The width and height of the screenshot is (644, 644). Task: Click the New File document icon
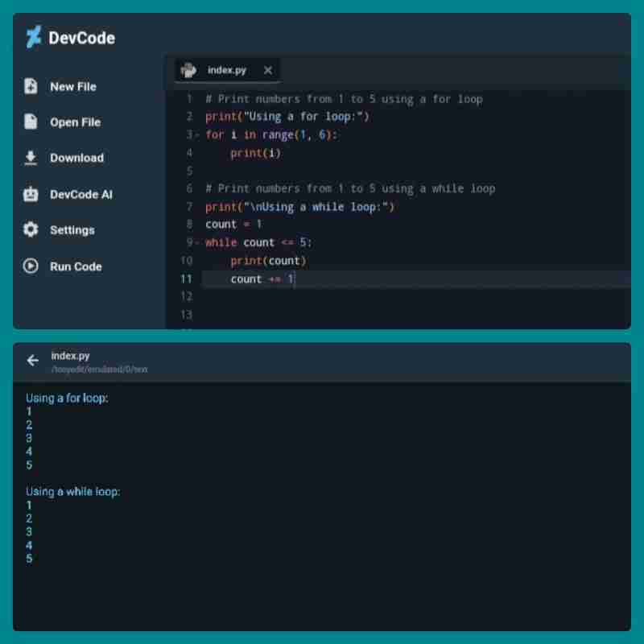pos(31,86)
